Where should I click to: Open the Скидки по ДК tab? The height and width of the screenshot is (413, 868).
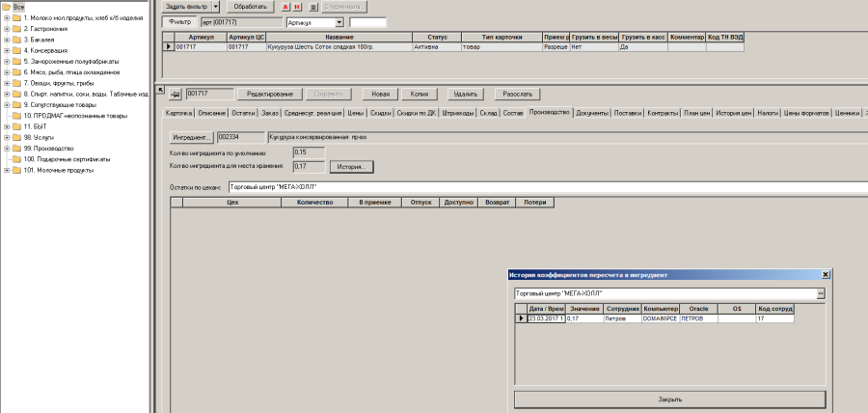417,113
